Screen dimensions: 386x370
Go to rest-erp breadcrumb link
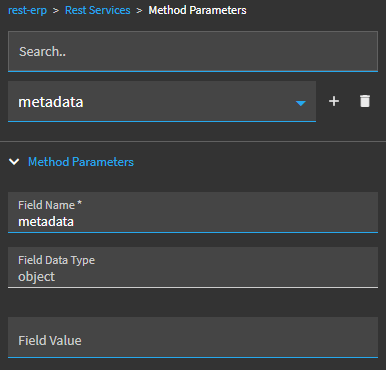27,10
